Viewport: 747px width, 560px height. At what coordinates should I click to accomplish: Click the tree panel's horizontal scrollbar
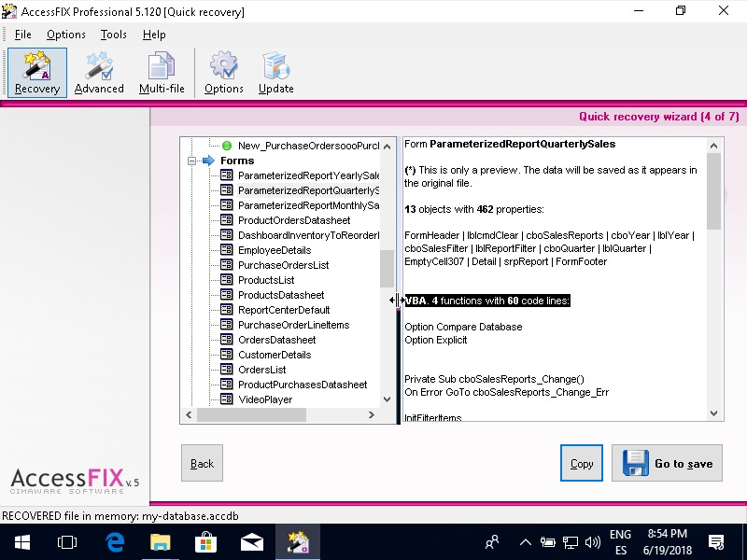click(x=280, y=414)
